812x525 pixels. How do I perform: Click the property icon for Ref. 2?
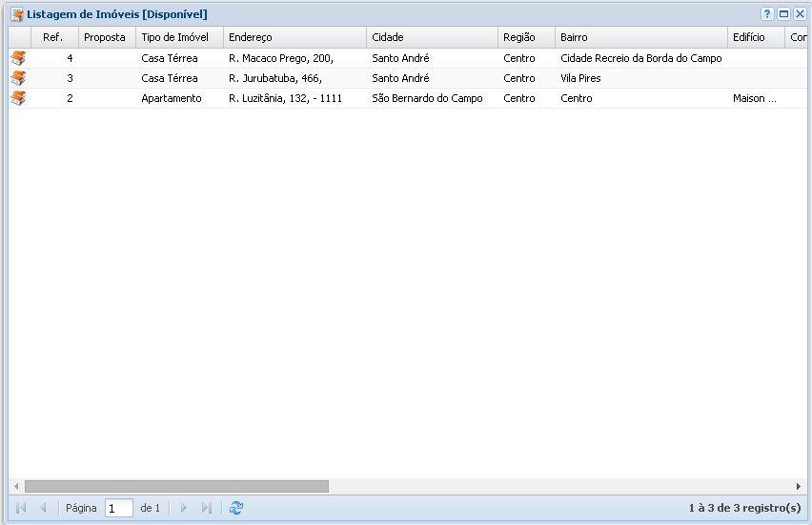click(x=18, y=98)
